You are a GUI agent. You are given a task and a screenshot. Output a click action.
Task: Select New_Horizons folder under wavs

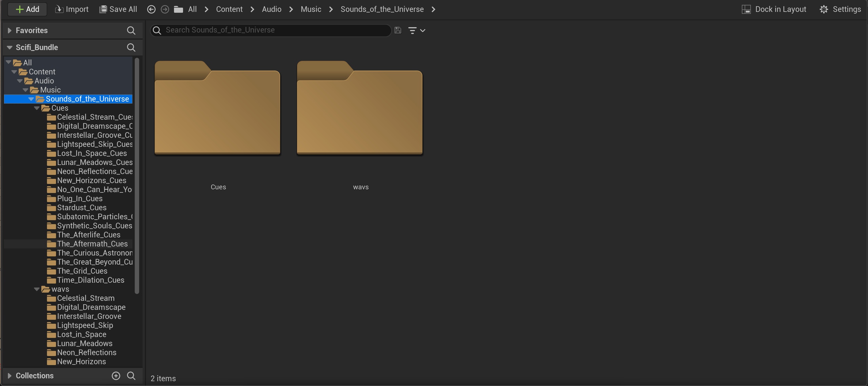[x=77, y=362]
